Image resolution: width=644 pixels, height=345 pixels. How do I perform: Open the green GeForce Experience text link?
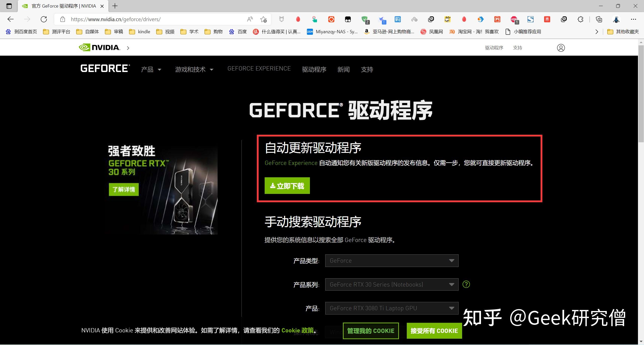tap(291, 163)
